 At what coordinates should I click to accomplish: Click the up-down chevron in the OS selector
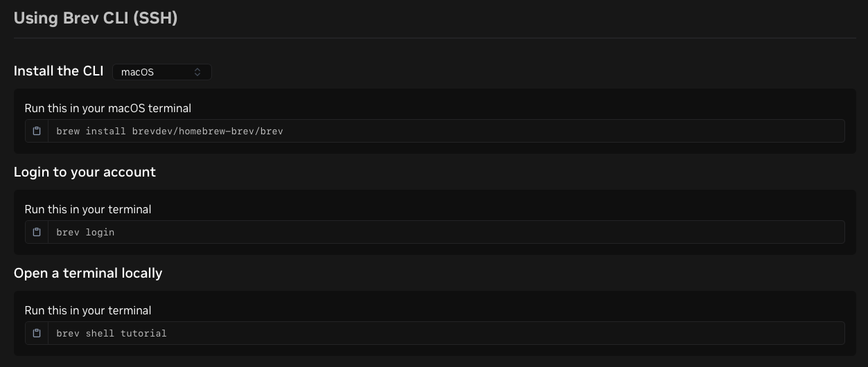pyautogui.click(x=197, y=72)
